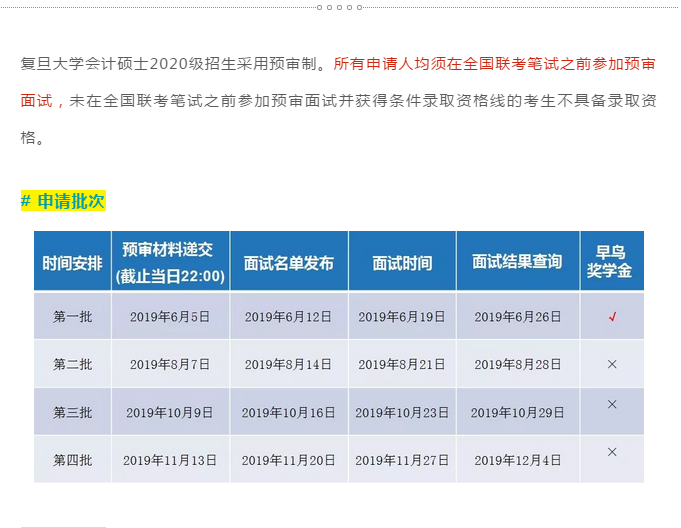Click the date cell '2019年6月19日'
This screenshot has width=681, height=528.
click(402, 317)
